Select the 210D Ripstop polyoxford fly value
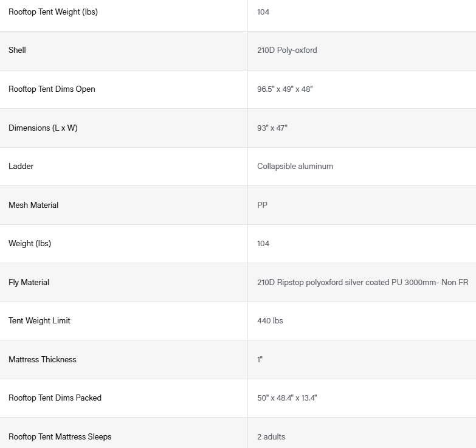The width and height of the screenshot is (476, 448). tap(362, 282)
